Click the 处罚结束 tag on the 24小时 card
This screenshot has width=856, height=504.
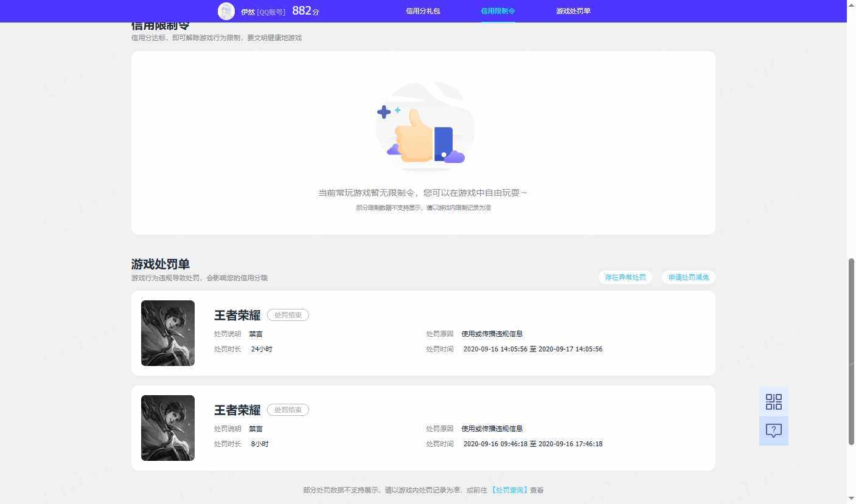[x=288, y=315]
